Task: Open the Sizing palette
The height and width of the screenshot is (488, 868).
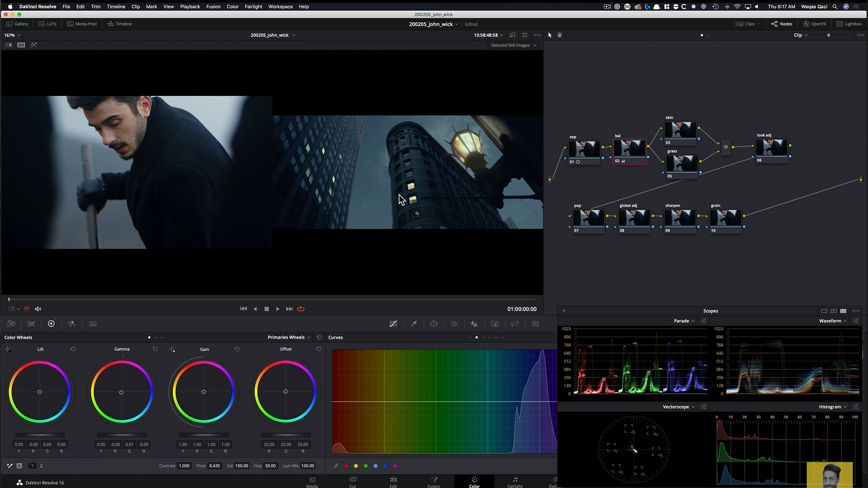Action: click(x=515, y=324)
